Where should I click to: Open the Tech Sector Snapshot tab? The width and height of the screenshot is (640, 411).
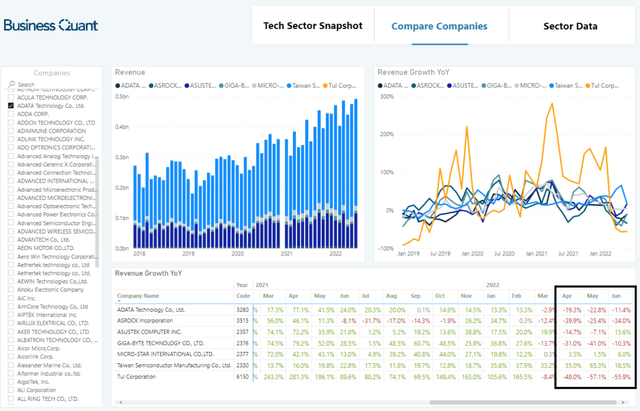coord(313,26)
